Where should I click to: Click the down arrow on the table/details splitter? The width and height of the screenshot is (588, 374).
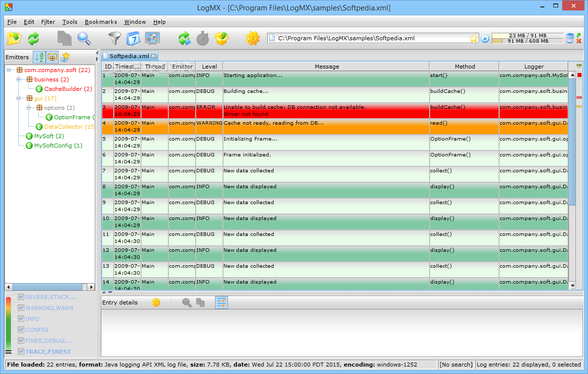click(x=110, y=292)
